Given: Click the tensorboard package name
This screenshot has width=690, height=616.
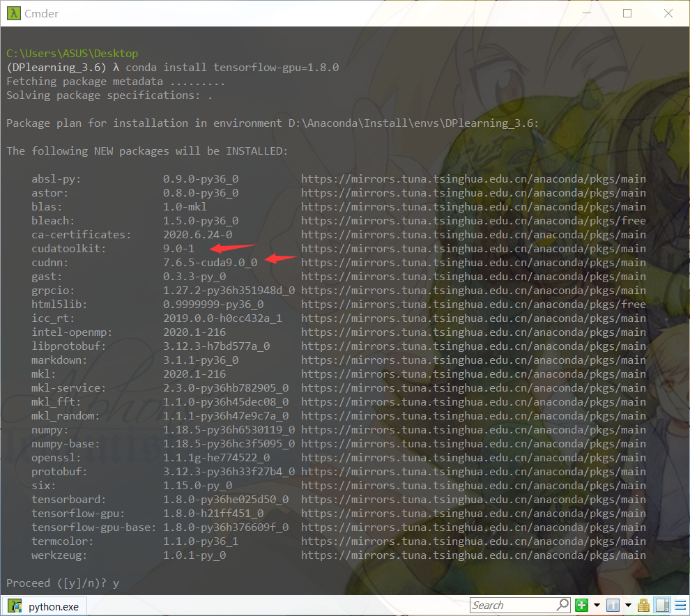Looking at the screenshot, I should tap(68, 500).
